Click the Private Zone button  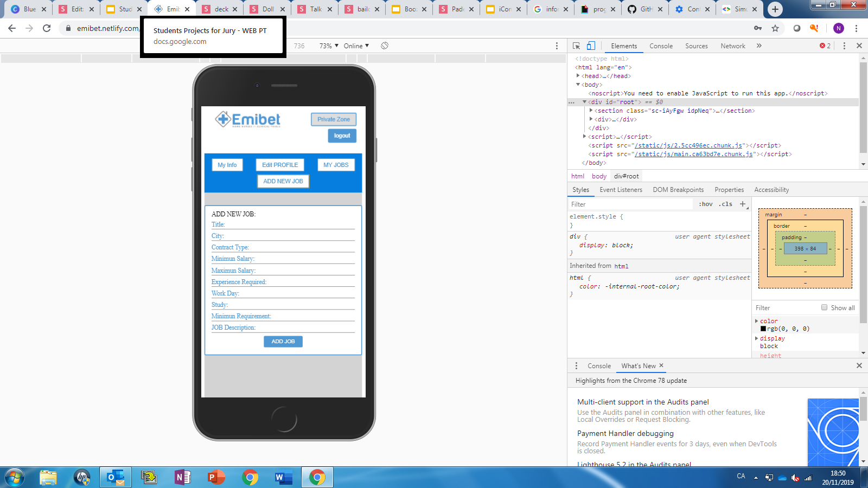[x=334, y=119]
